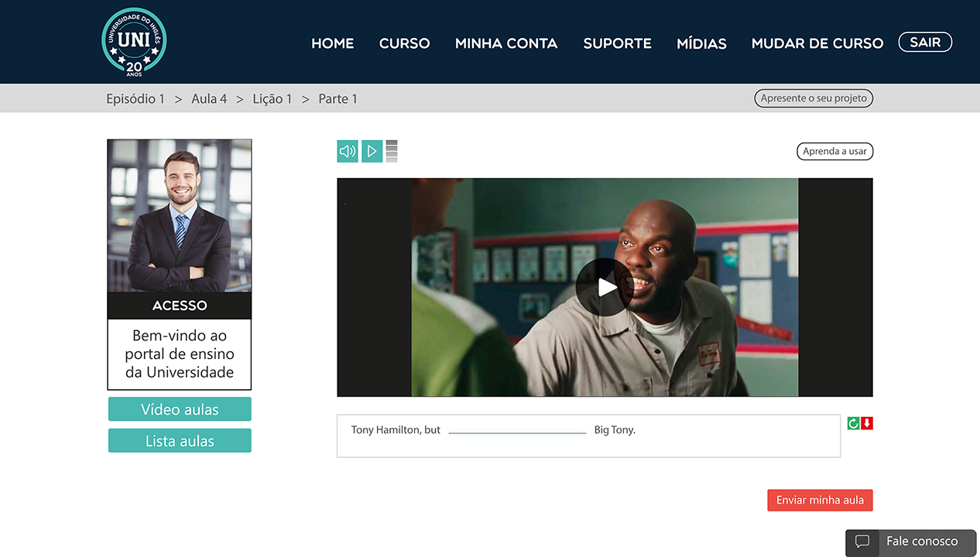Click the Apresente o seu projeto button

(814, 98)
